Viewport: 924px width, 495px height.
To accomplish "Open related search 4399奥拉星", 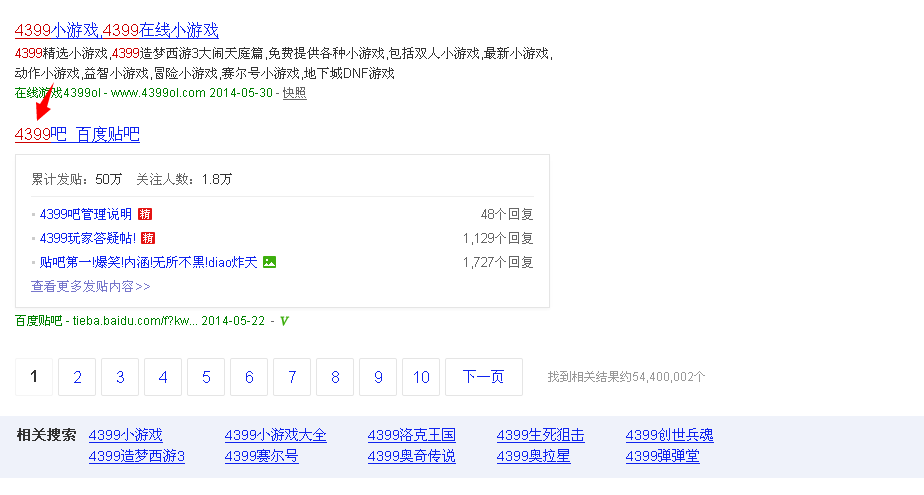I will click(534, 457).
